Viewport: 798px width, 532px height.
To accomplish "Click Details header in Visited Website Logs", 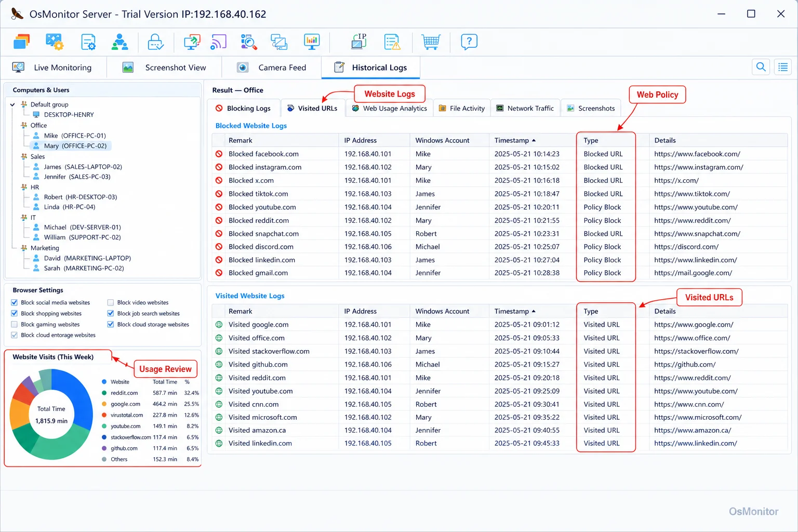I will point(665,311).
